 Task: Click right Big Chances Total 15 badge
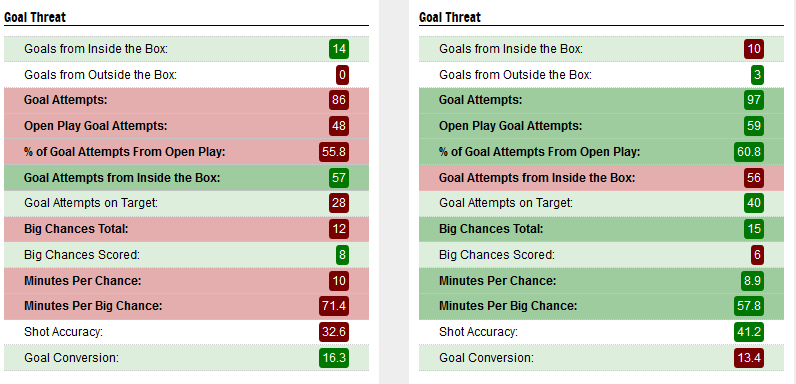(x=754, y=229)
